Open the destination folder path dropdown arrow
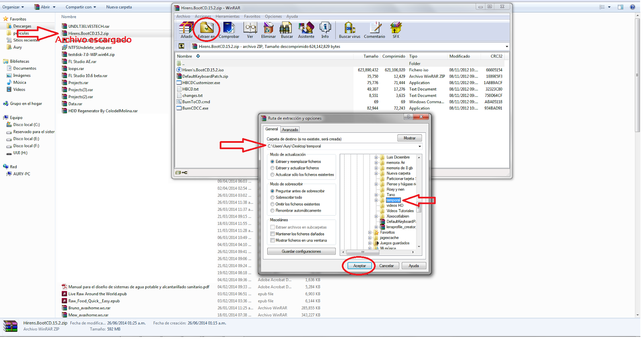 [419, 146]
